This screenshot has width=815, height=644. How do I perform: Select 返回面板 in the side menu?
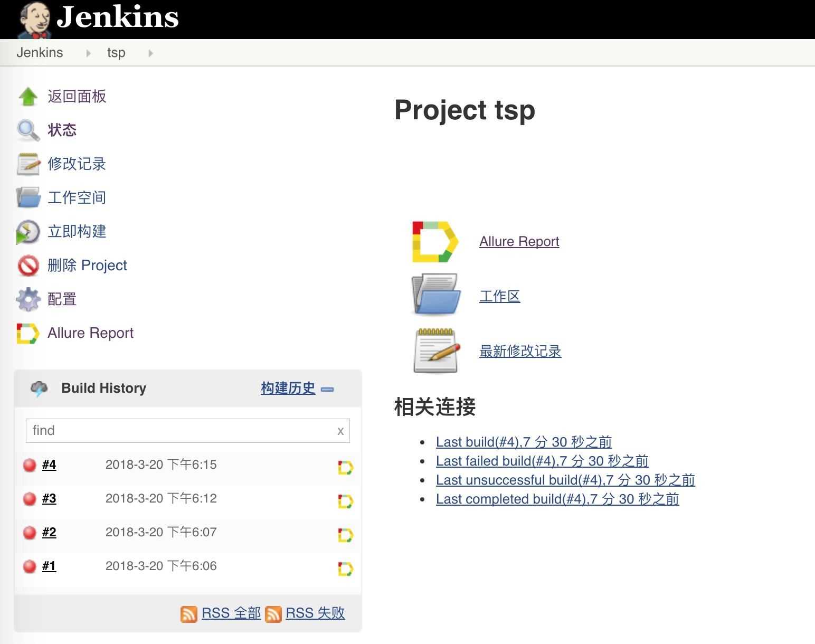tap(77, 97)
